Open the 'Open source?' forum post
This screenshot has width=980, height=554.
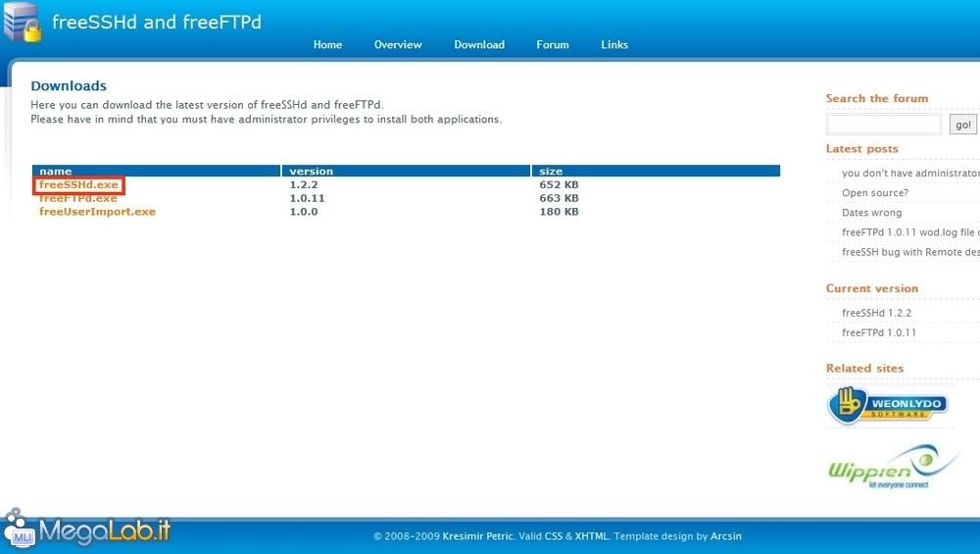point(875,192)
